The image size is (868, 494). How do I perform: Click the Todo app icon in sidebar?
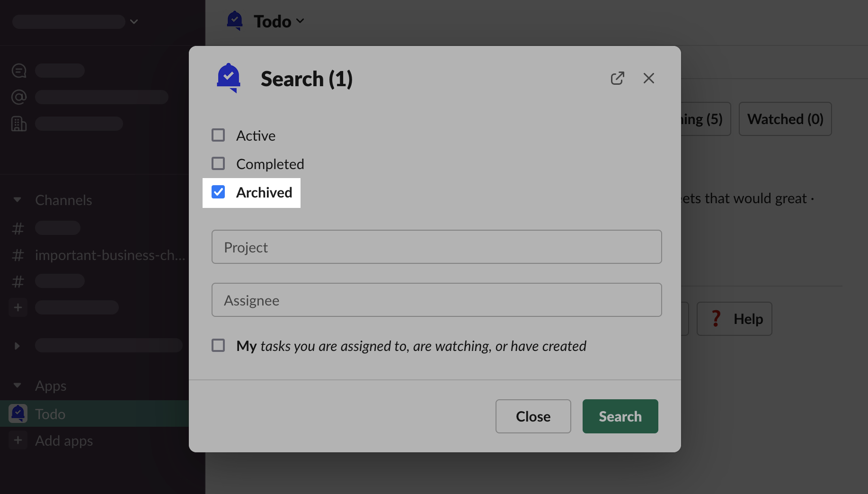coord(18,413)
